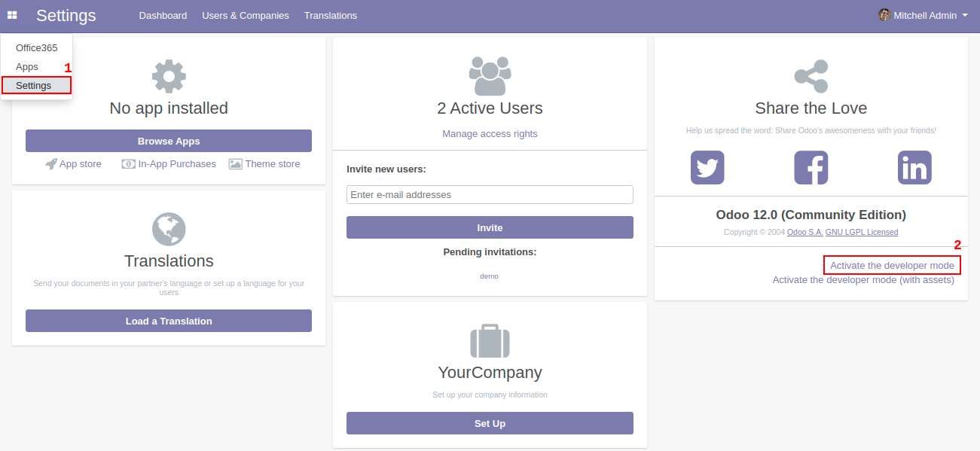Image resolution: width=980 pixels, height=451 pixels.
Task: Click the globe icon above Translations
Action: [x=169, y=229]
